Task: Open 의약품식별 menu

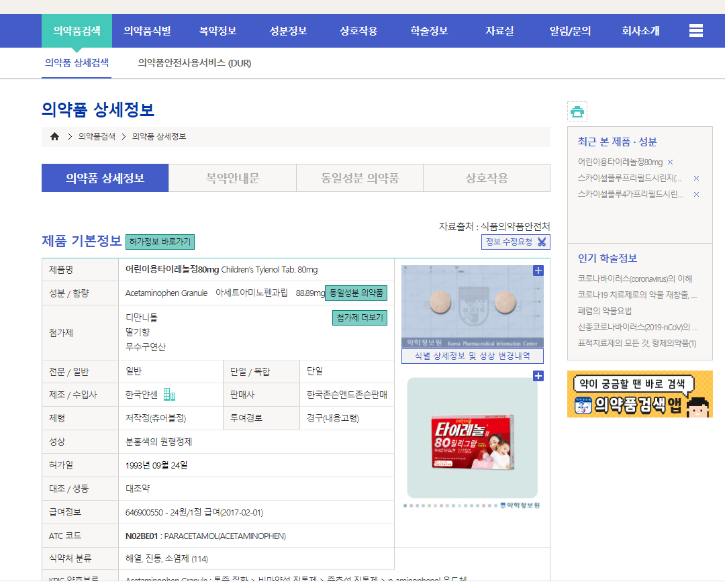Action: coord(147,30)
